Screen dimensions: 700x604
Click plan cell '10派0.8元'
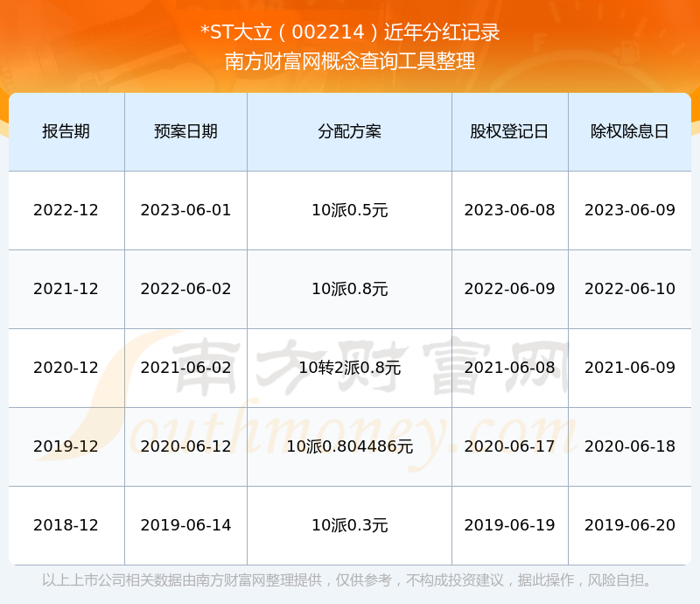click(349, 289)
